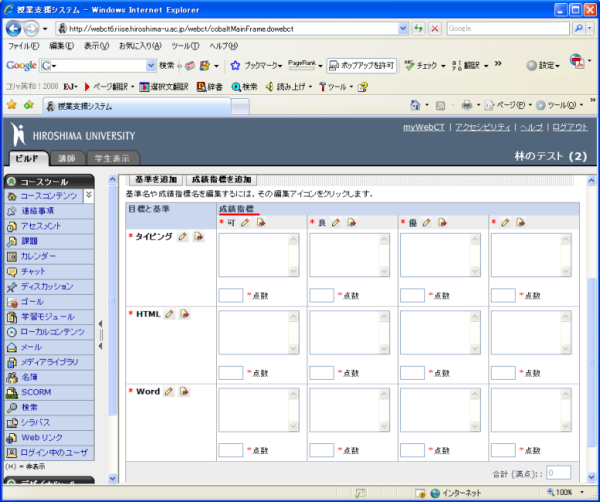This screenshot has height=502, width=600.
Task: Click the delete icon next to HTML
Action: tap(185, 314)
